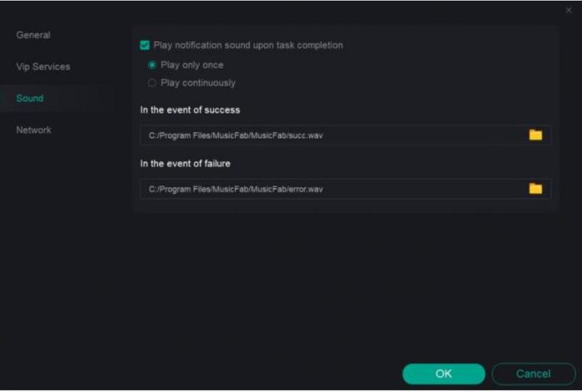The width and height of the screenshot is (582, 392).
Task: Browse for the success sound file
Action: pos(535,135)
